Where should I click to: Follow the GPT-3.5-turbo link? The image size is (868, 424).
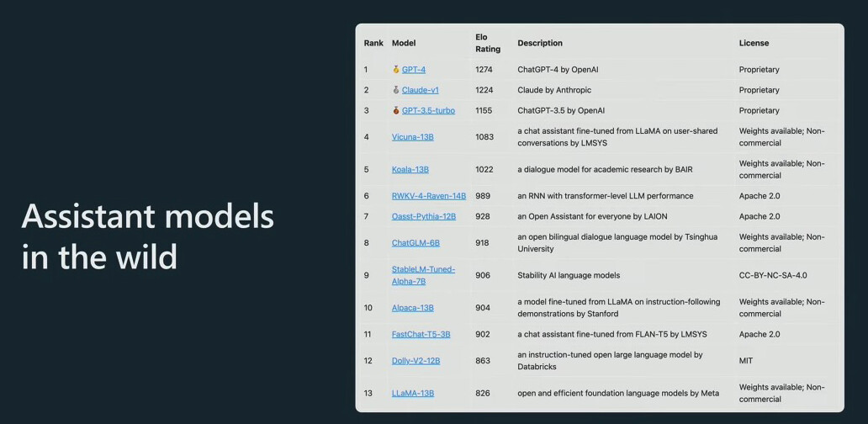click(x=428, y=110)
